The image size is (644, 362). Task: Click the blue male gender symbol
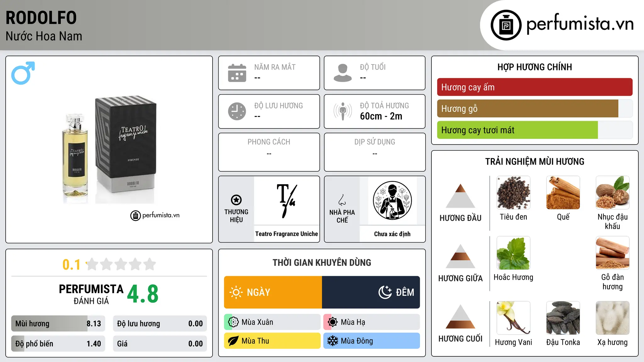pos(23,73)
